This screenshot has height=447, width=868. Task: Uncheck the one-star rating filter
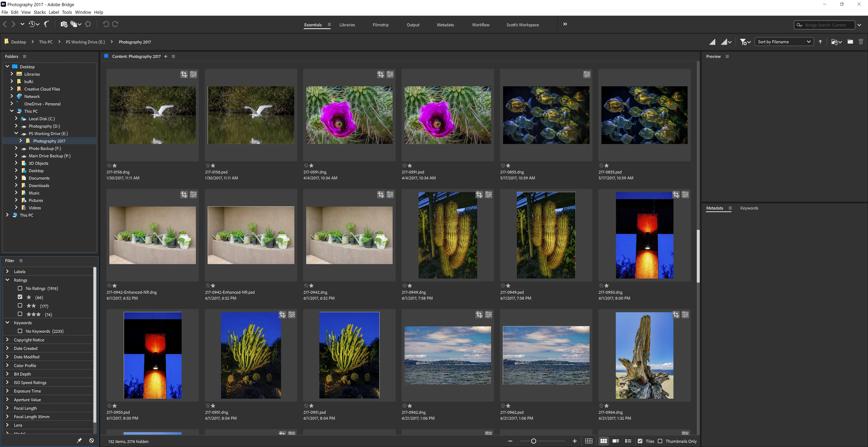pyautogui.click(x=20, y=297)
